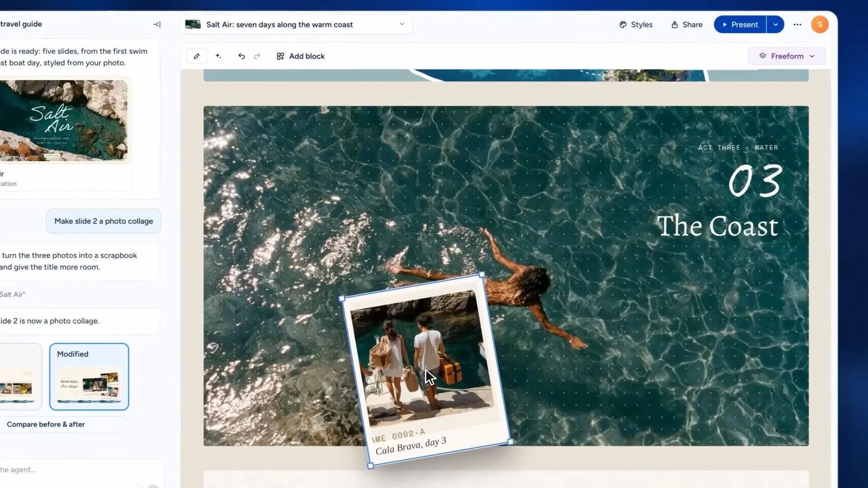Select the pencil edit tool
Viewport: 868px width, 488px height.
[197, 56]
